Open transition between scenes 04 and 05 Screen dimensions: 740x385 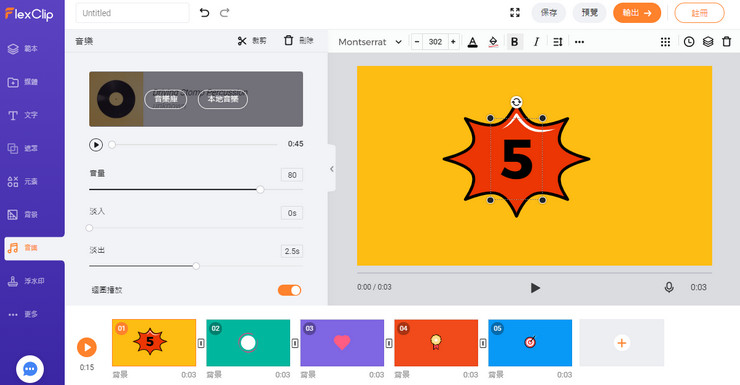pos(483,343)
